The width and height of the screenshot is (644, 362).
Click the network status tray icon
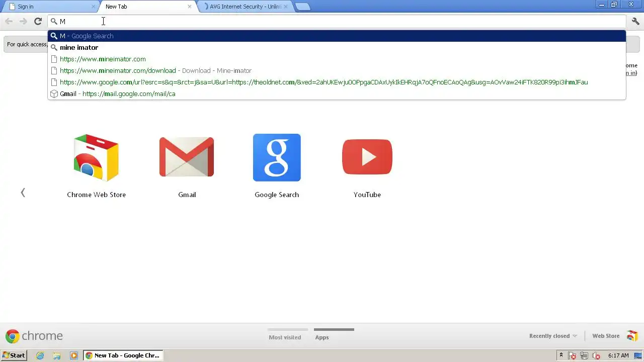[x=584, y=355]
